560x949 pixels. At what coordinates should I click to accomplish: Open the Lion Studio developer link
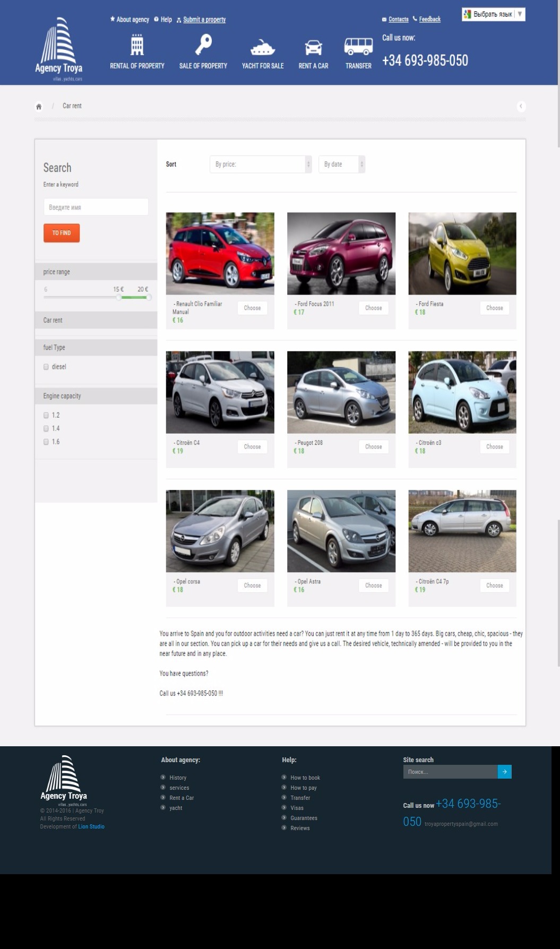click(x=91, y=826)
